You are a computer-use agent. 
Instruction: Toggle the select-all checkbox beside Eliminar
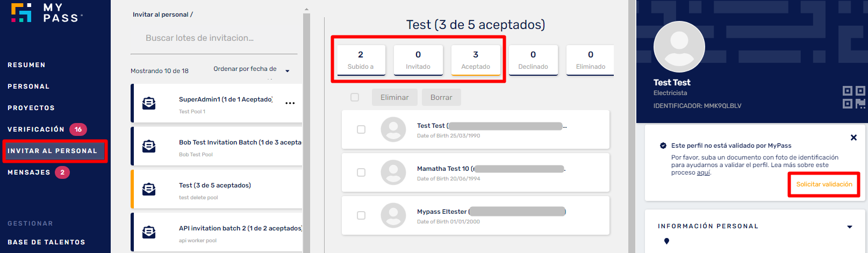click(355, 97)
